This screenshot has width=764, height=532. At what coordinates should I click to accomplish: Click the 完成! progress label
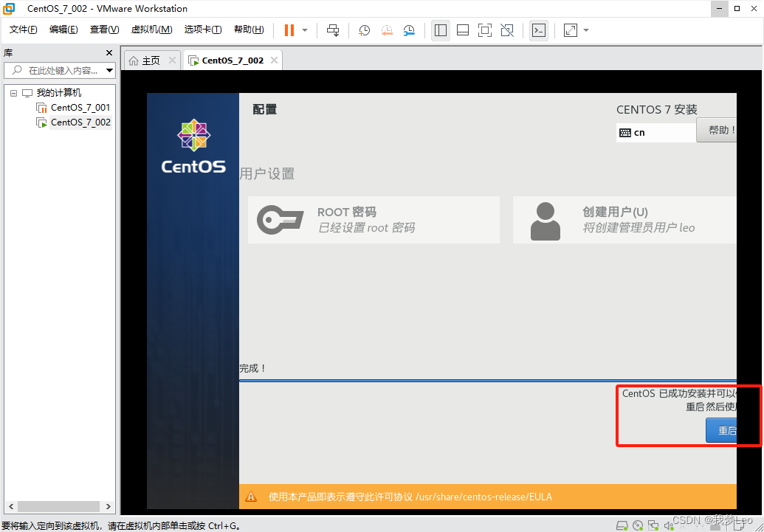(252, 368)
